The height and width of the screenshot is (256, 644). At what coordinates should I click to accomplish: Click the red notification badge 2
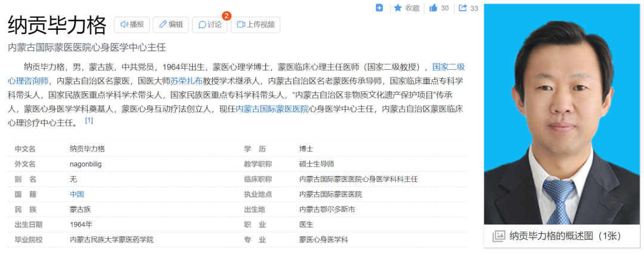point(227,16)
